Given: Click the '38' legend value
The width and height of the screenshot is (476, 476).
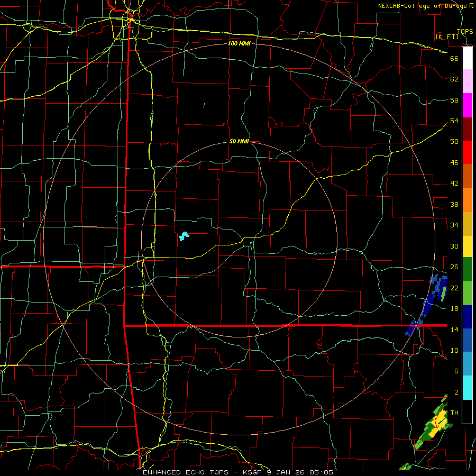Looking at the screenshot, I should pyautogui.click(x=454, y=204).
